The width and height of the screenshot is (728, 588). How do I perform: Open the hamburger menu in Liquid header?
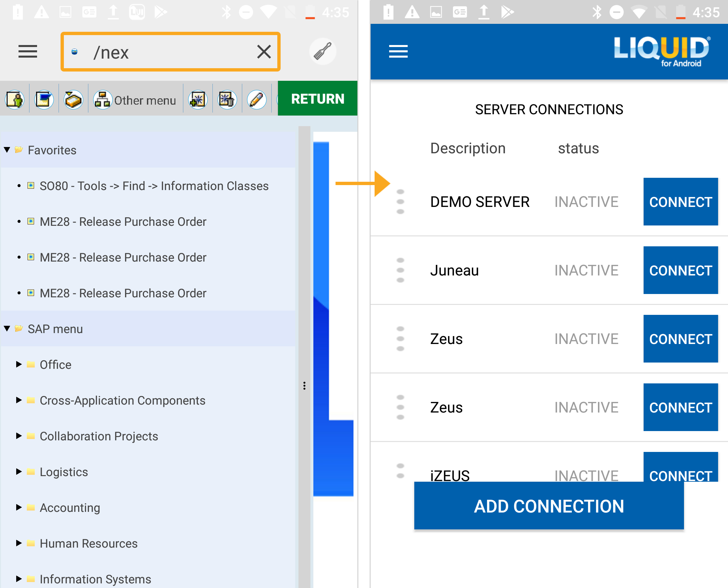point(398,52)
